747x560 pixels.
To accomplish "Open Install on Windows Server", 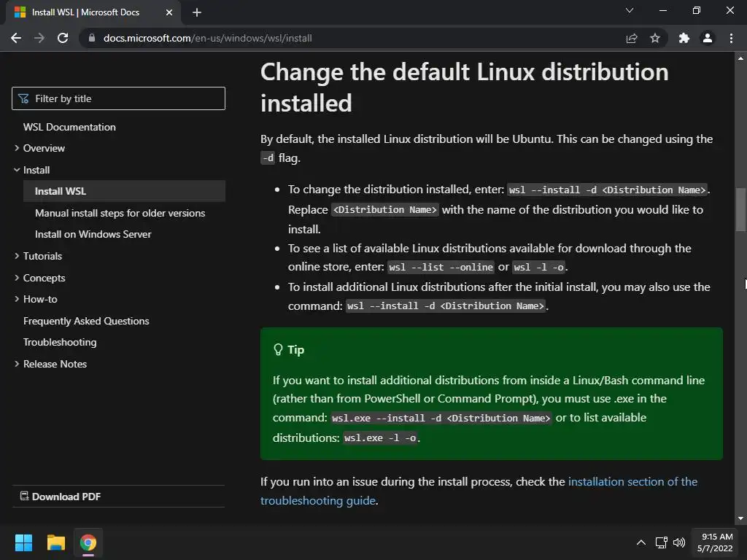I will [93, 234].
